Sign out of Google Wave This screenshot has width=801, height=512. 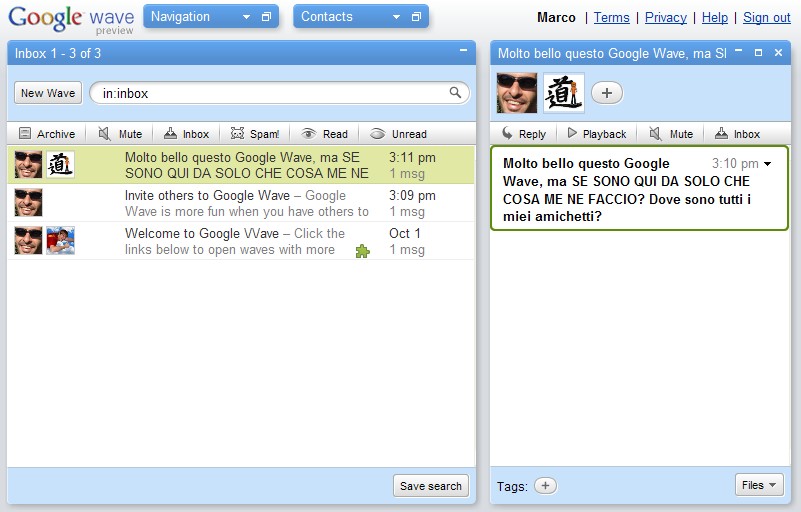766,17
